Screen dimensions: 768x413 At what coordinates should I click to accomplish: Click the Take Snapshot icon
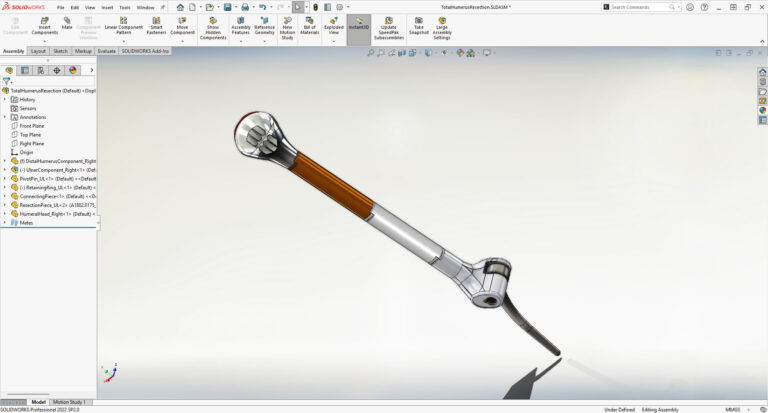tap(418, 25)
